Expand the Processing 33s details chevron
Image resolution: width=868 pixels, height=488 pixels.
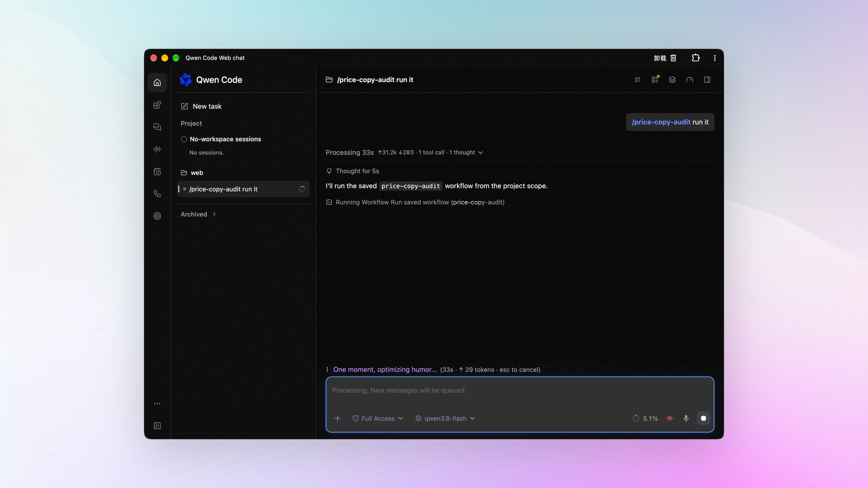[480, 152]
